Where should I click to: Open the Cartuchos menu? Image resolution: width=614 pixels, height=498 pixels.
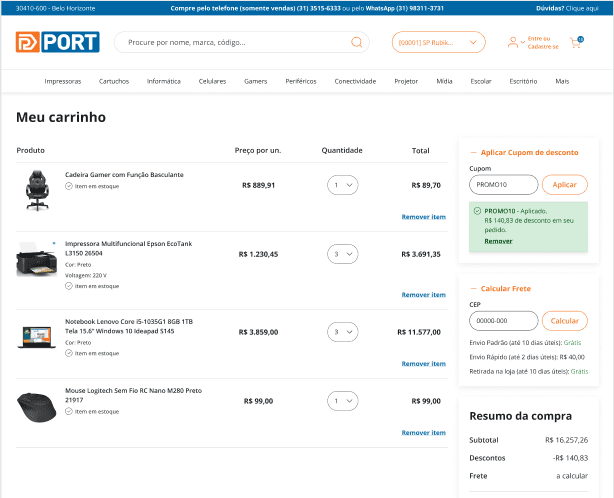[x=114, y=81]
